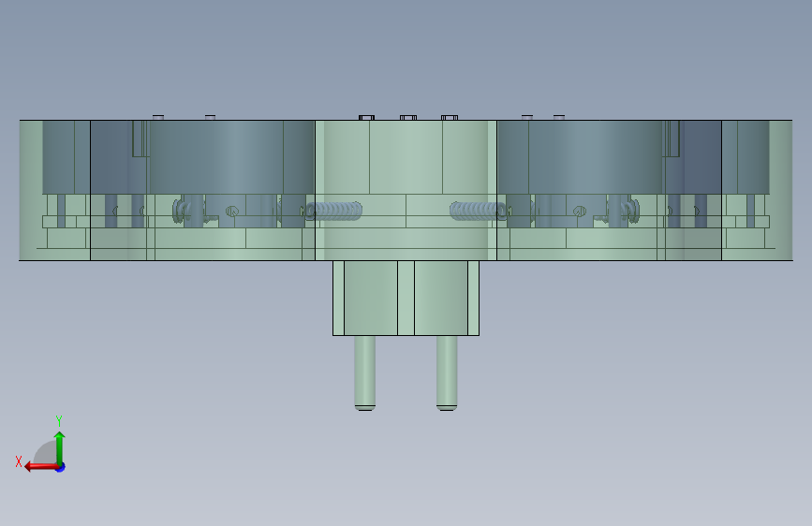Select the left plug pin of the model

coord(364,373)
